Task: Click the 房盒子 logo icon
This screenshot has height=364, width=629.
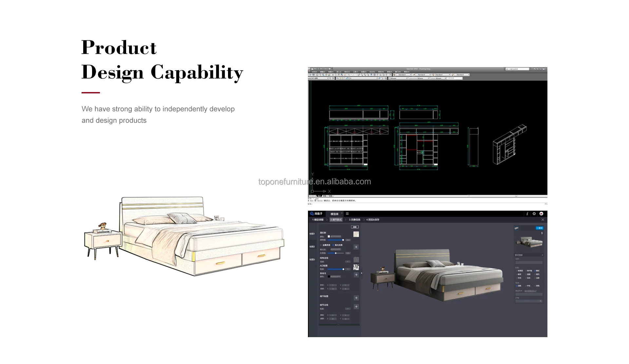Action: tap(312, 214)
